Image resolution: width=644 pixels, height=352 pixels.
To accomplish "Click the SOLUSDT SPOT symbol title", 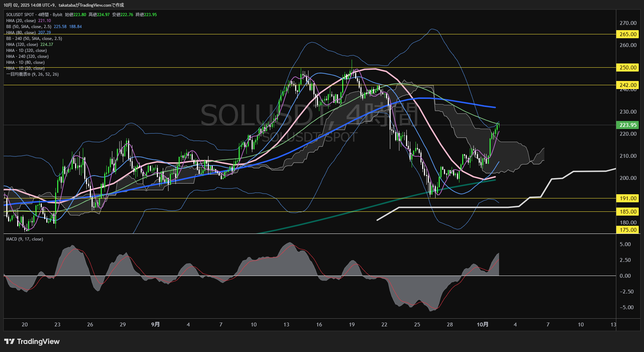I will tap(20, 15).
